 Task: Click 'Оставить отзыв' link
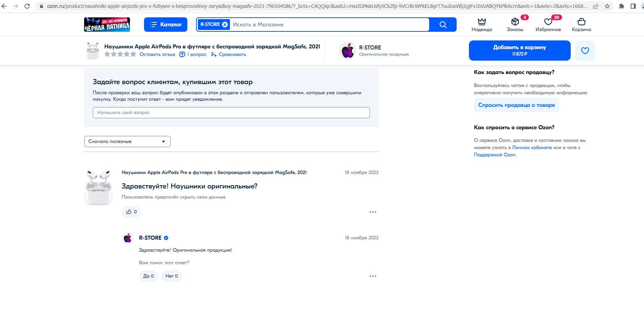point(157,55)
